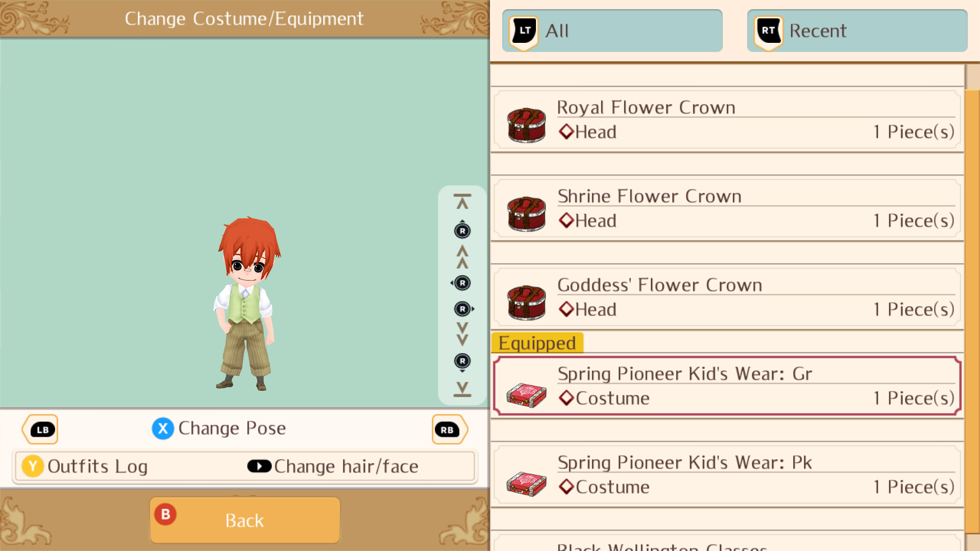Click the character preview model

tap(248, 304)
